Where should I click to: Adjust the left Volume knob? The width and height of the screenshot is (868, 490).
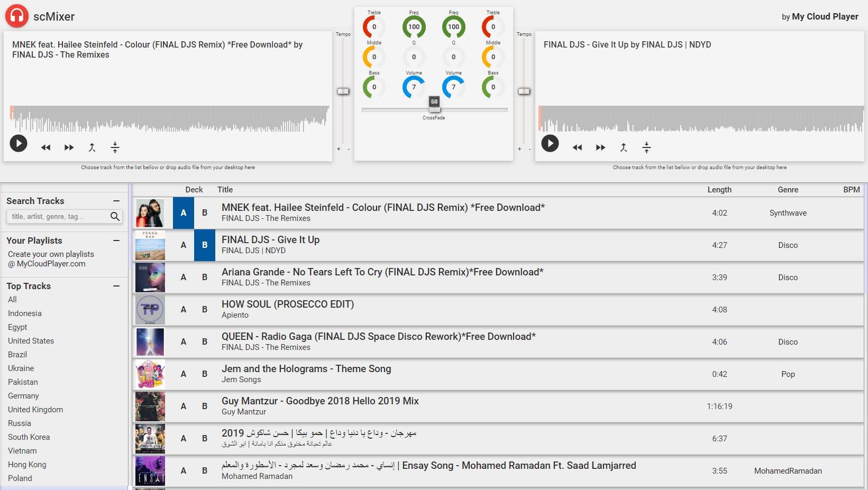pyautogui.click(x=414, y=87)
